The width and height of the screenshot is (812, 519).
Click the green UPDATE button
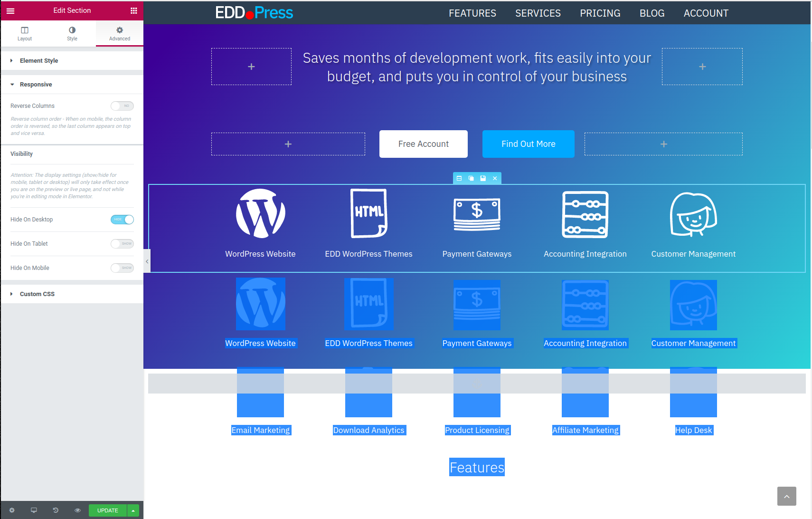(x=108, y=510)
